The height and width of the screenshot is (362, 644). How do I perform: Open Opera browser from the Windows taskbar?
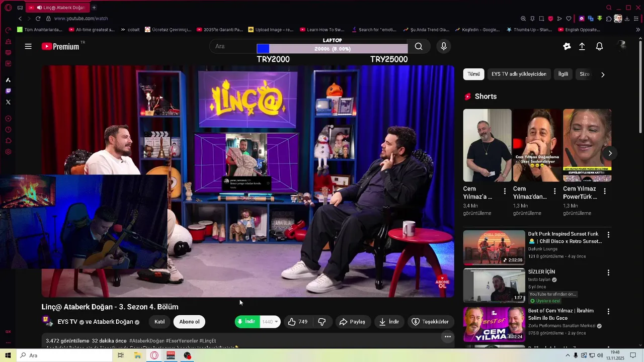pyautogui.click(x=154, y=355)
